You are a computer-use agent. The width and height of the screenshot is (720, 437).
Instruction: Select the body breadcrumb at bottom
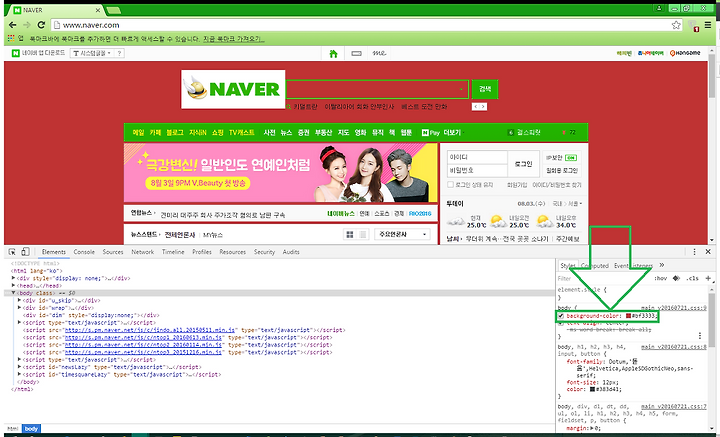31,429
